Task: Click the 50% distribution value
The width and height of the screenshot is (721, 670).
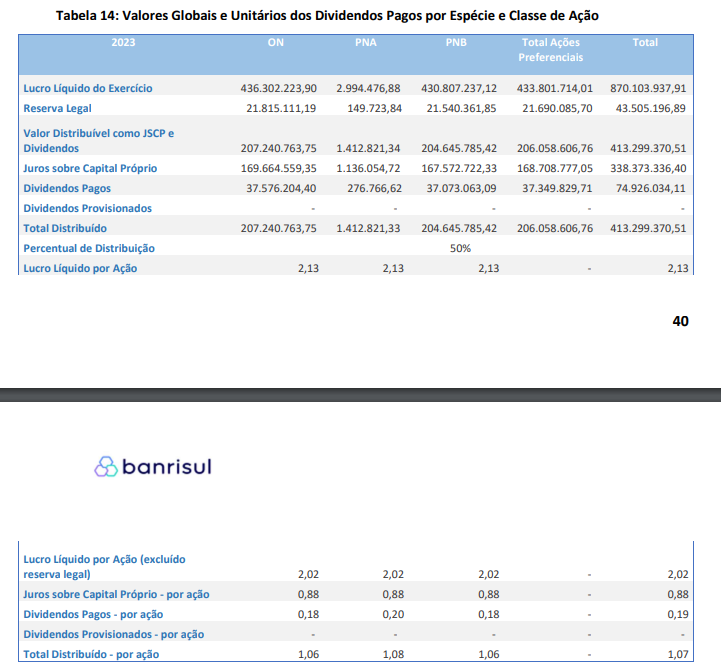Action: pos(460,248)
